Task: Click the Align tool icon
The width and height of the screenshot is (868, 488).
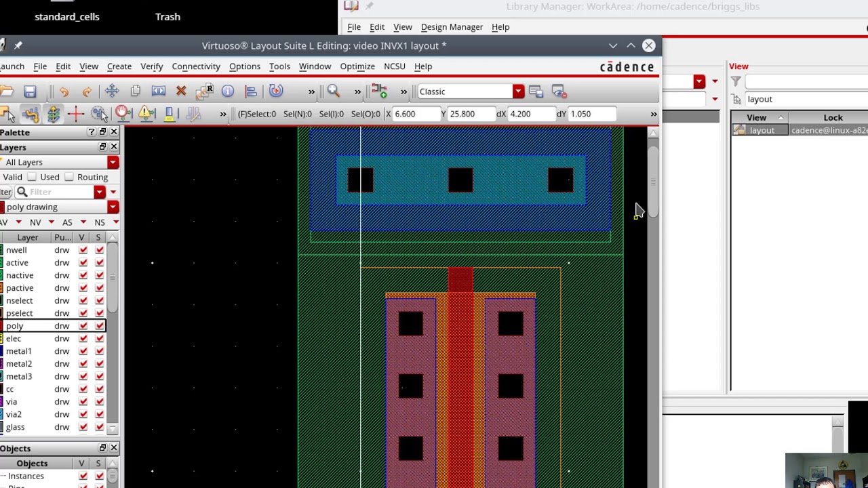Action: pyautogui.click(x=251, y=91)
